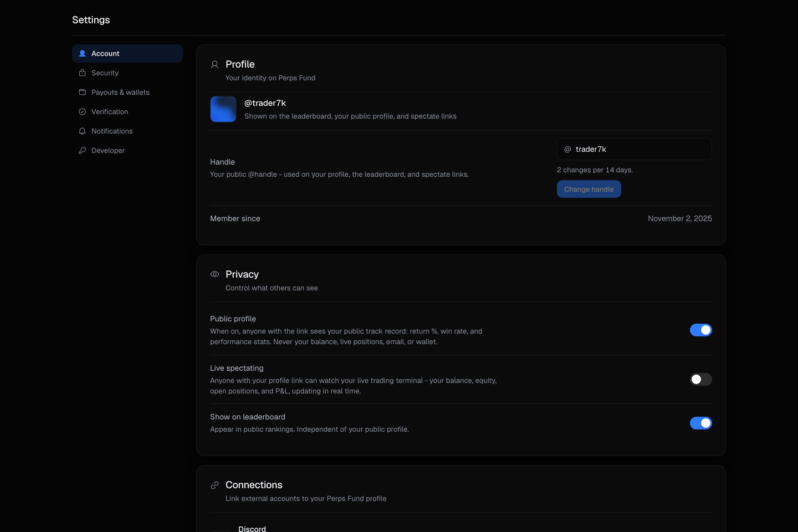The width and height of the screenshot is (798, 532).
Task: Open the Security settings tab
Action: point(127,73)
